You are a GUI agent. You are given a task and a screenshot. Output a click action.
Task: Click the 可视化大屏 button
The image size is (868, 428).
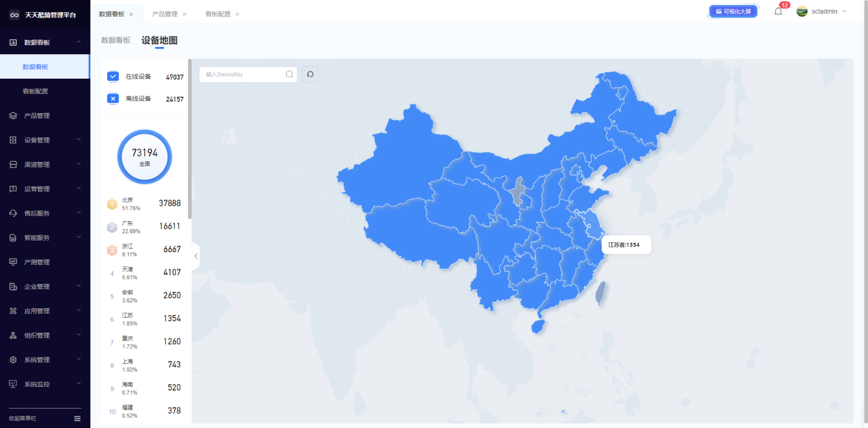[x=733, y=12]
